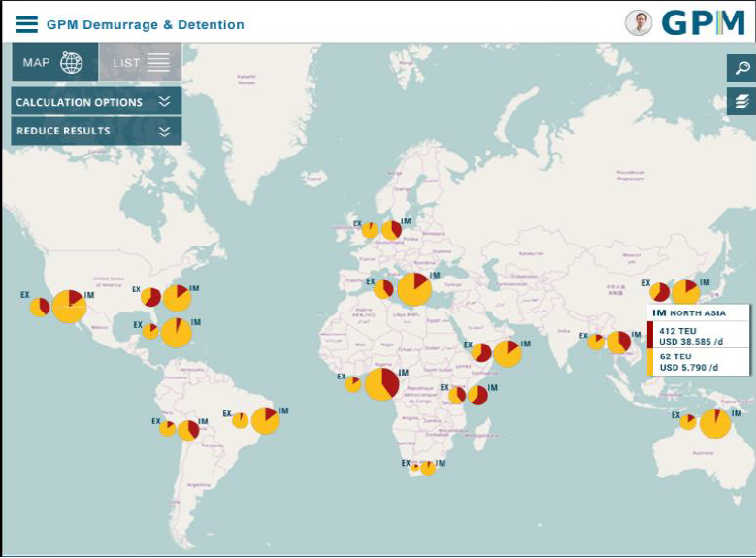Select the Peru coast EX pie
The image size is (756, 558).
pyautogui.click(x=167, y=428)
